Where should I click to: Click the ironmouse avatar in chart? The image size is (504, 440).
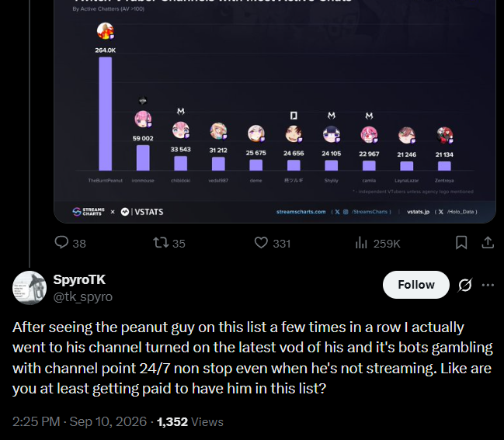(x=143, y=120)
